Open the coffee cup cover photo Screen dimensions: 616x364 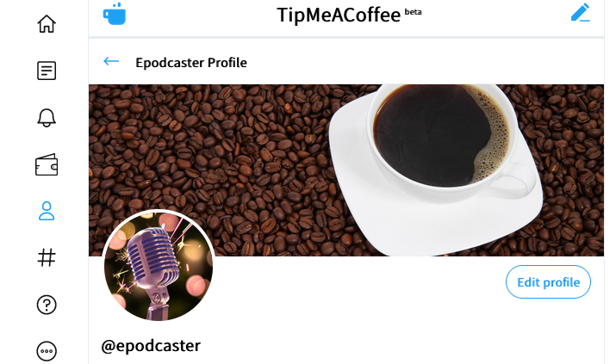(x=346, y=170)
